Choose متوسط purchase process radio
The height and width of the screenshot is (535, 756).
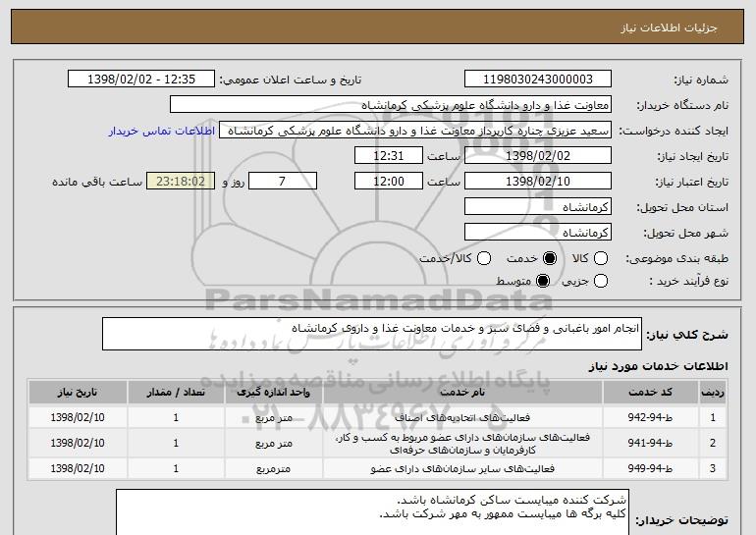point(543,281)
